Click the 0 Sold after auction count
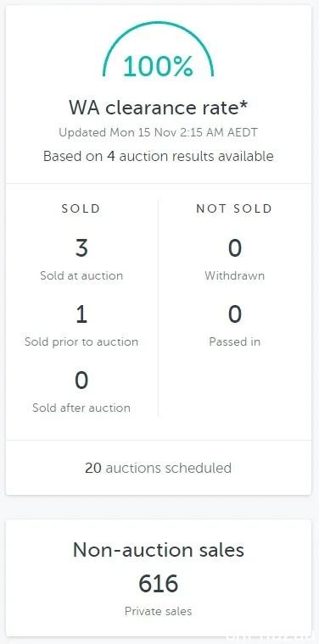 [x=81, y=380]
